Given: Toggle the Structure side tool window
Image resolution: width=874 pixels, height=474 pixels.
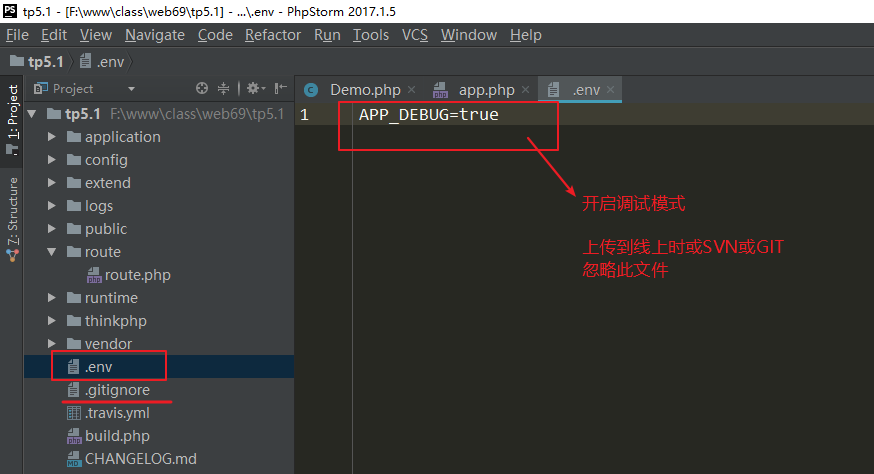Looking at the screenshot, I should 12,219.
